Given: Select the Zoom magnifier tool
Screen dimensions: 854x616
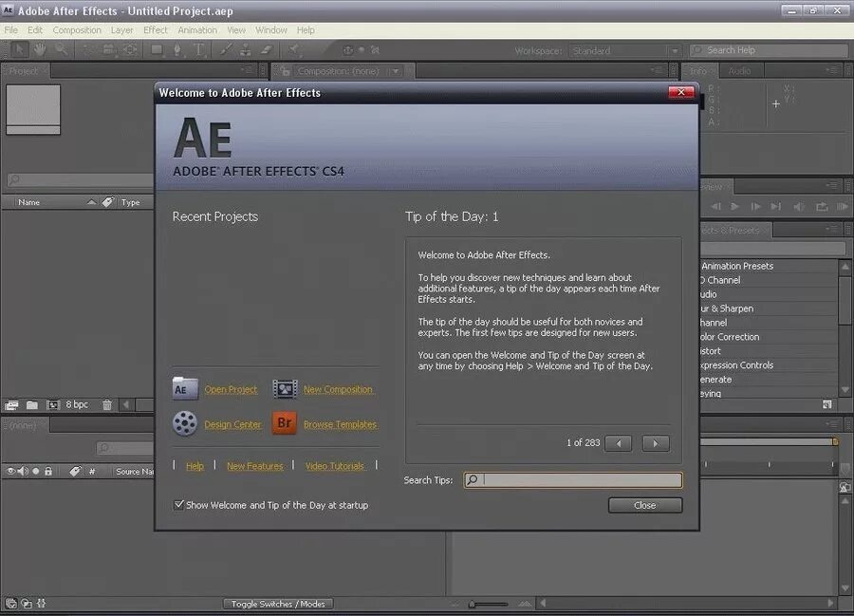Looking at the screenshot, I should point(61,50).
